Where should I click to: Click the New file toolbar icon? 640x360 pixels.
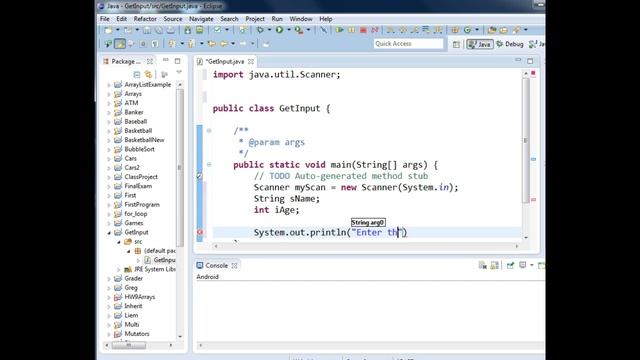pyautogui.click(x=109, y=30)
